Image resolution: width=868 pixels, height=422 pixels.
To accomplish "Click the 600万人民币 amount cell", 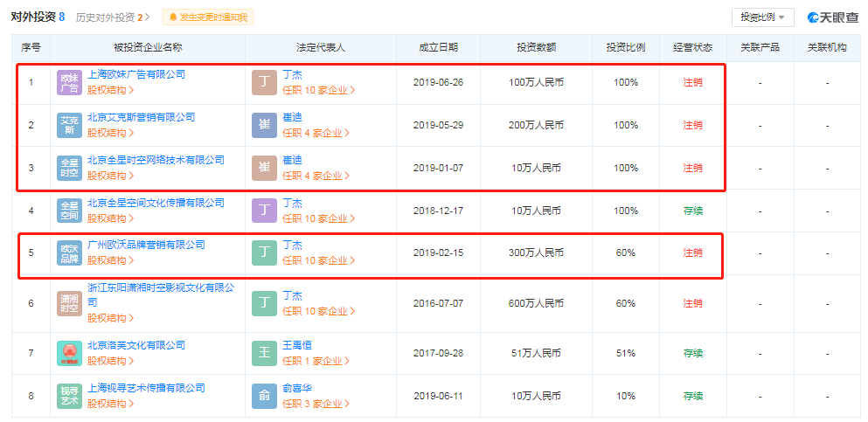I will (x=537, y=303).
